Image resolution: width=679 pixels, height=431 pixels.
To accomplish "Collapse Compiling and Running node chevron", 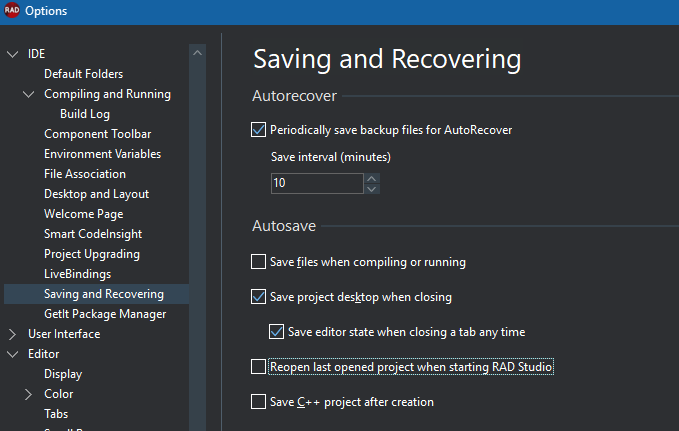I will point(29,94).
